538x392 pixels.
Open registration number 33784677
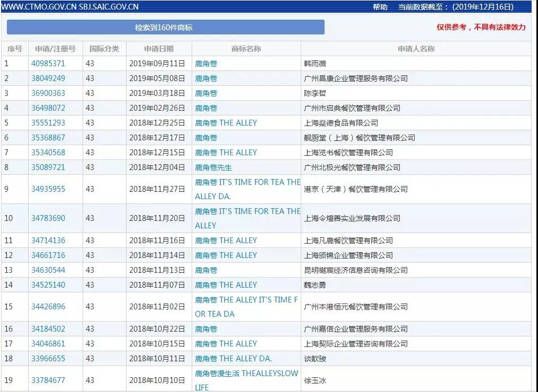coord(48,380)
